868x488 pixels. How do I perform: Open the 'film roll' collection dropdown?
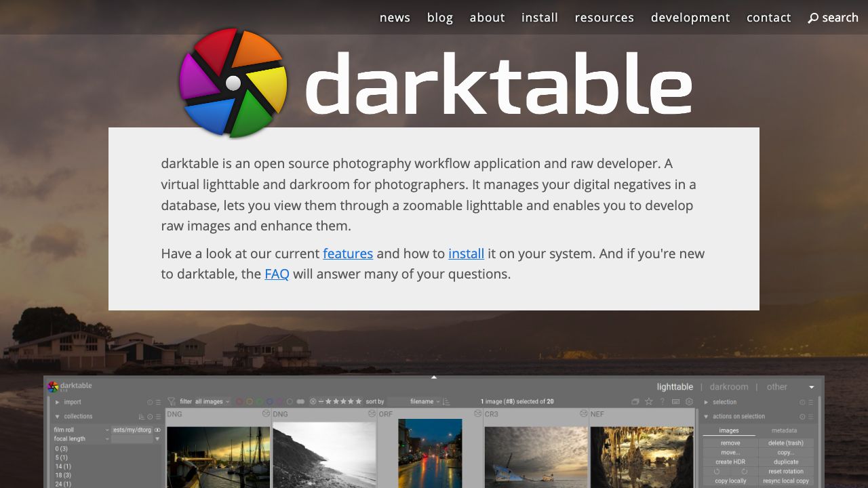tap(81, 430)
